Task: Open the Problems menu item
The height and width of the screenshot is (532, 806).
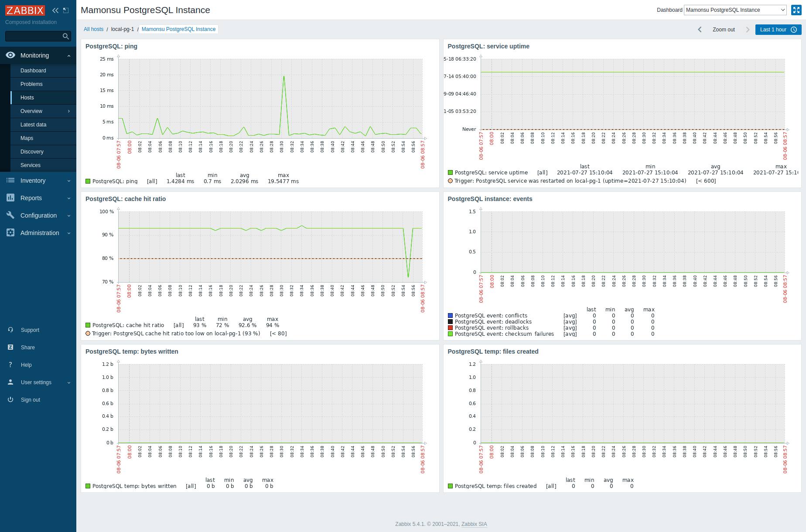Action: (43, 84)
